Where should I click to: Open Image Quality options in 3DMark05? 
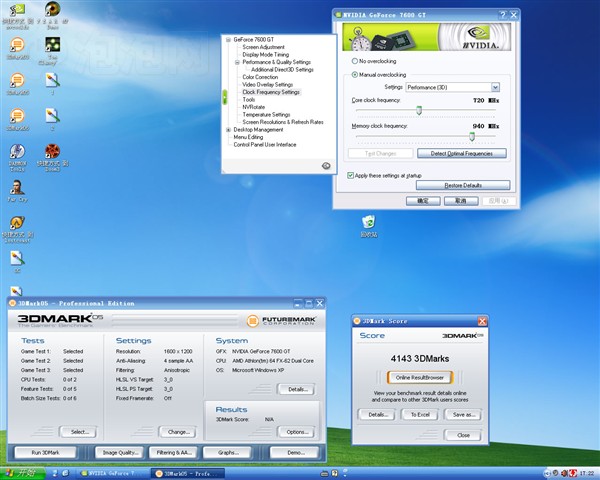[x=119, y=452]
